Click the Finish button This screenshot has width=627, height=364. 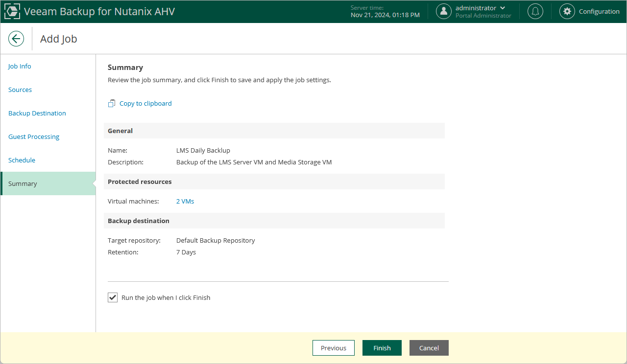pos(382,348)
